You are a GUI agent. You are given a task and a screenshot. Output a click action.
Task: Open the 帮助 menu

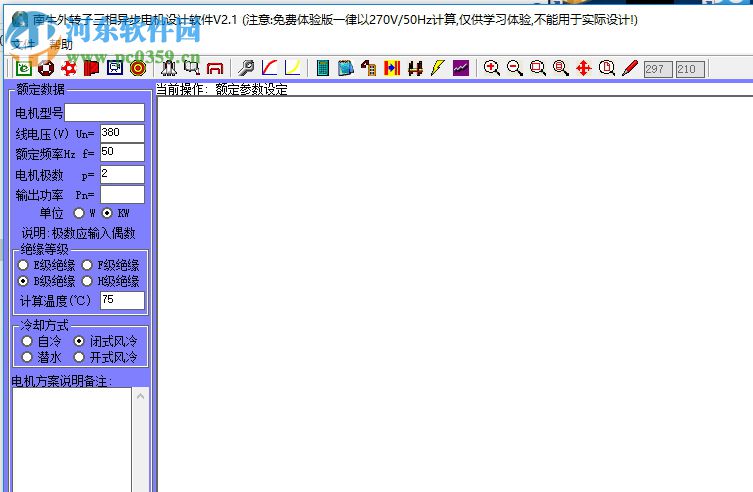click(61, 44)
